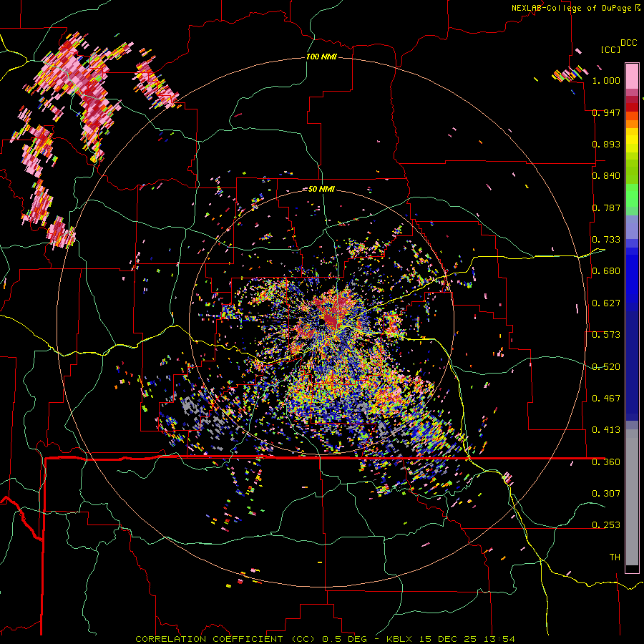Click the 0.680 value on color scale
Viewport: 644px width, 644px height.
click(x=606, y=271)
